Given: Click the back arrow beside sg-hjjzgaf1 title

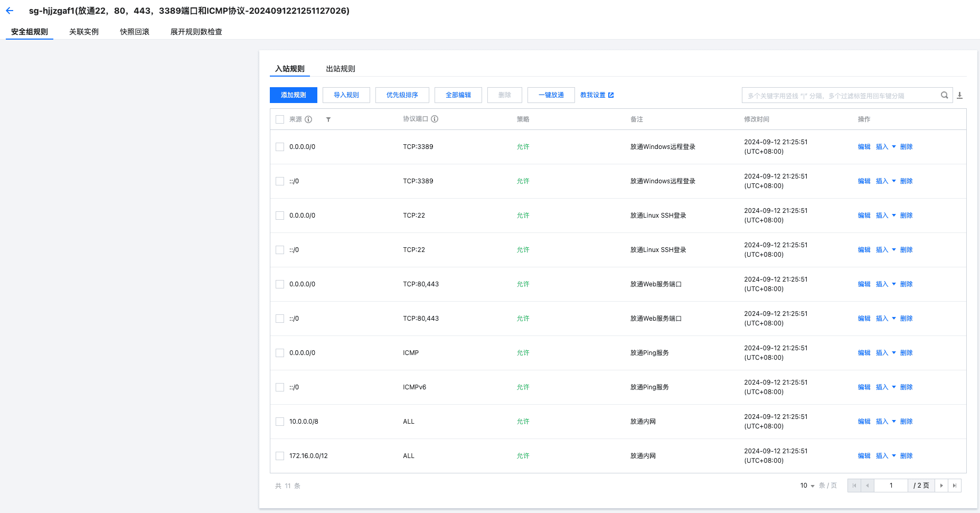Looking at the screenshot, I should [10, 10].
